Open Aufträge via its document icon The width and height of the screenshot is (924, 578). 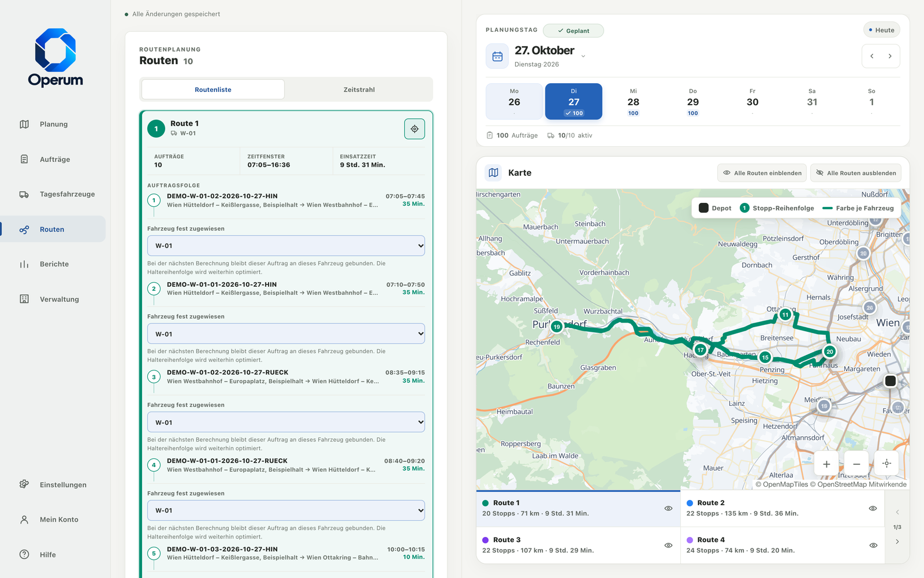tap(24, 159)
